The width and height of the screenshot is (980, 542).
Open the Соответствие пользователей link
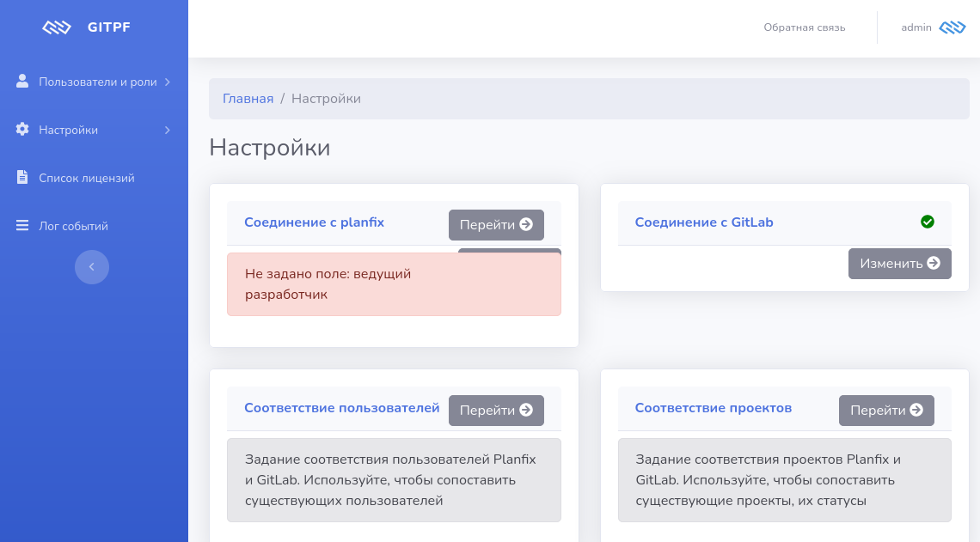tap(342, 408)
